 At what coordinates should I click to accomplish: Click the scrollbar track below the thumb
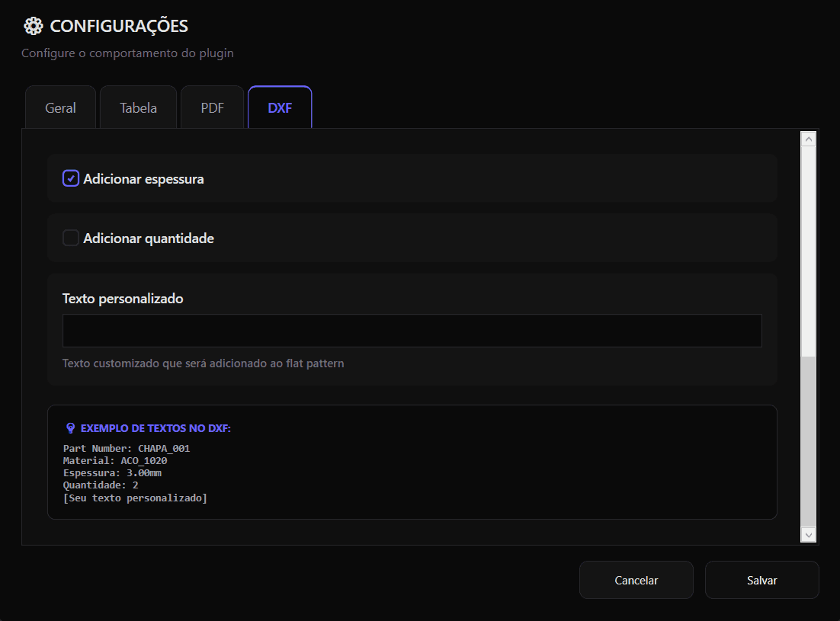[808, 442]
